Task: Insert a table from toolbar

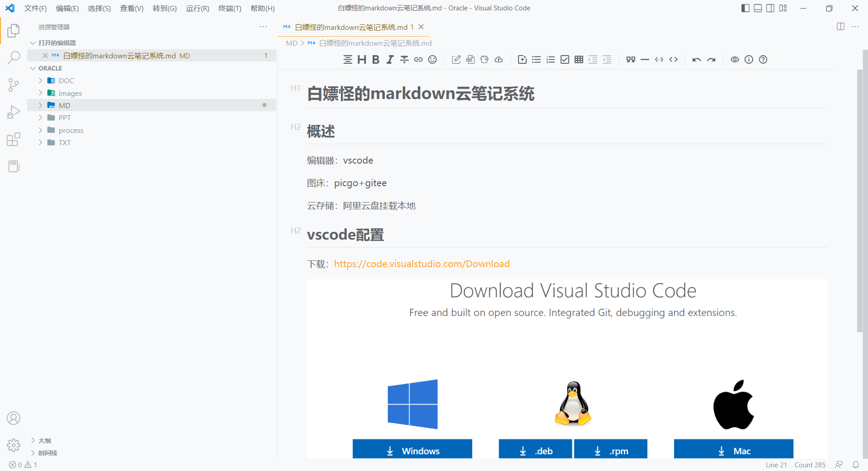Action: click(x=579, y=60)
